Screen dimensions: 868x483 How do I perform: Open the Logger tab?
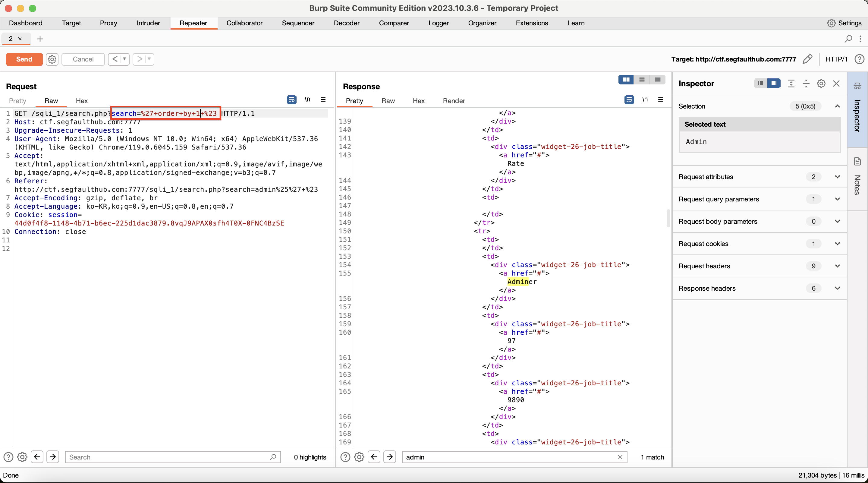click(439, 23)
